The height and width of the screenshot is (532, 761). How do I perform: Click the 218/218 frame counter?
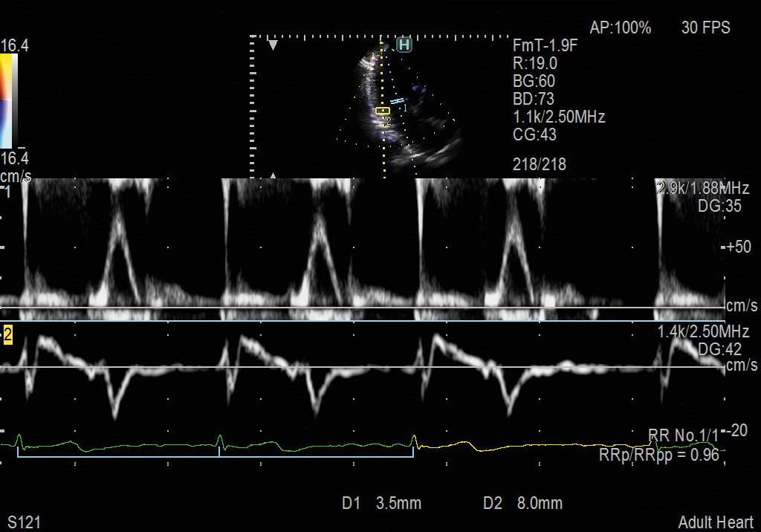pyautogui.click(x=539, y=164)
